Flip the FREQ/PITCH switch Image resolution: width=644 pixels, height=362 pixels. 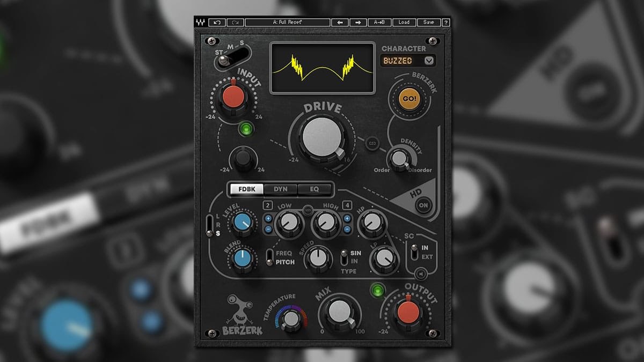tap(270, 257)
